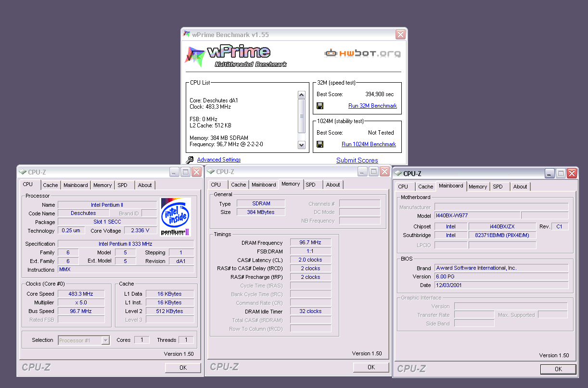Open Memory tab in left CPU-Z window
Screen dimensions: 588x388
102,185
